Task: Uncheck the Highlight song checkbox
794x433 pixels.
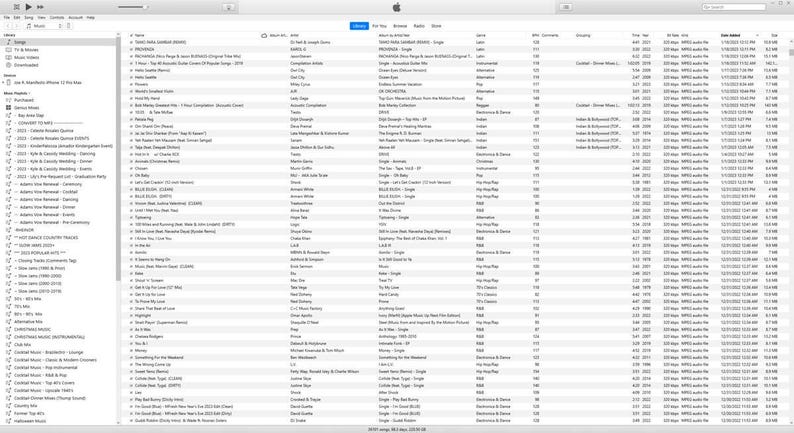Action: tap(131, 316)
